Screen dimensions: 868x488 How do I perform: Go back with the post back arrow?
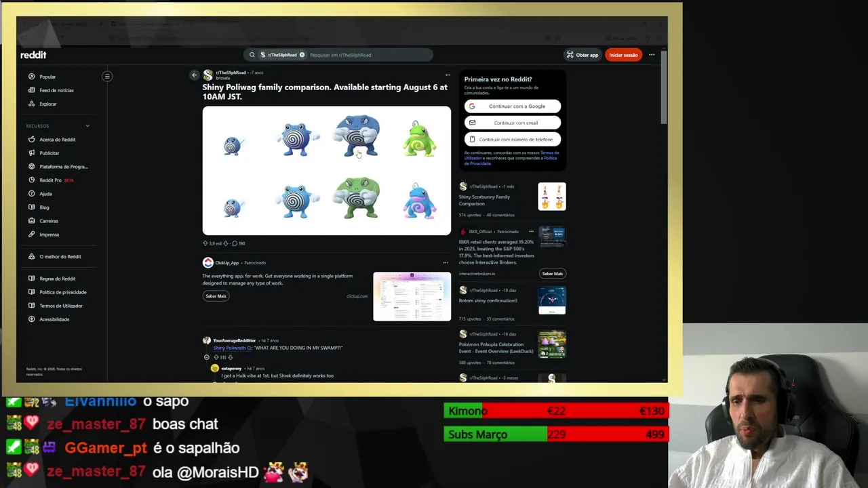pos(194,75)
